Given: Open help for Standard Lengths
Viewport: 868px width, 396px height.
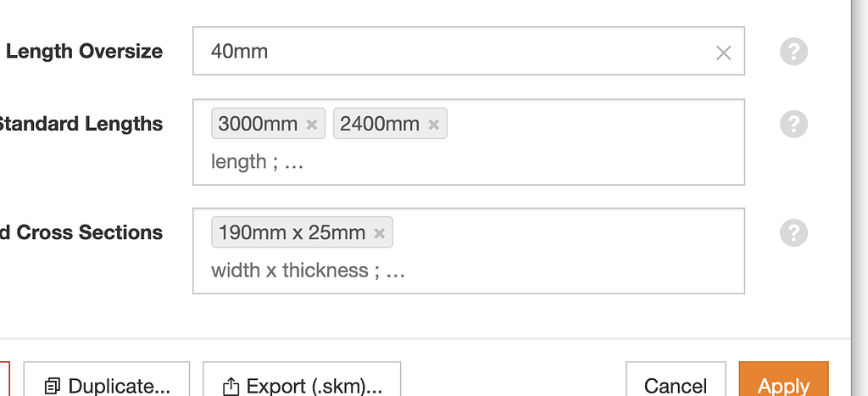Looking at the screenshot, I should [793, 124].
